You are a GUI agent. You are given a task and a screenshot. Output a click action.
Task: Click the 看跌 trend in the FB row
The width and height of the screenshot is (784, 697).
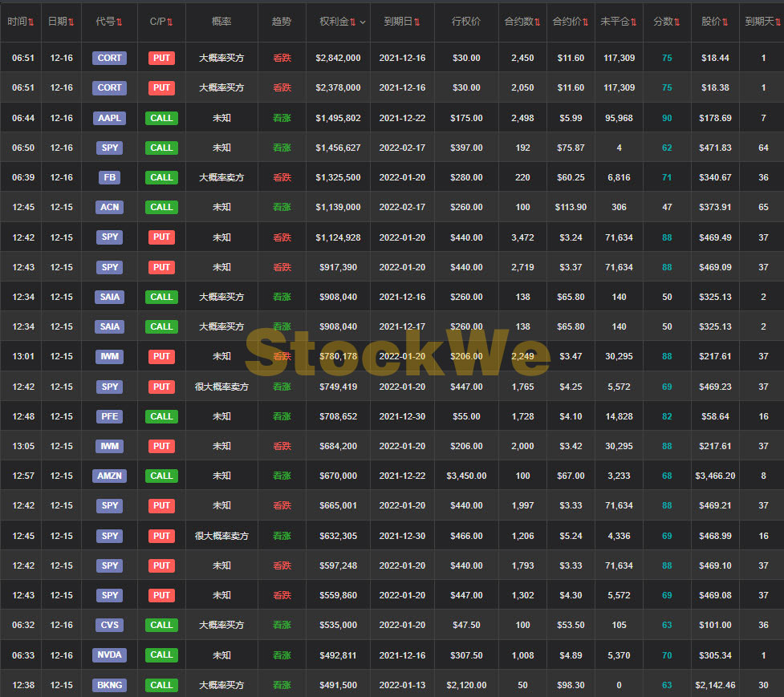(x=282, y=177)
